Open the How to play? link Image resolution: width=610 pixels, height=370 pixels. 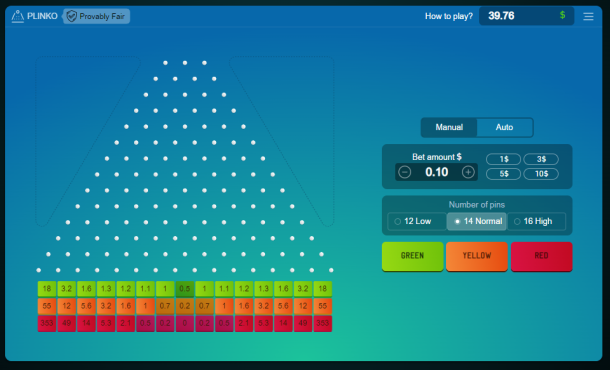[449, 16]
